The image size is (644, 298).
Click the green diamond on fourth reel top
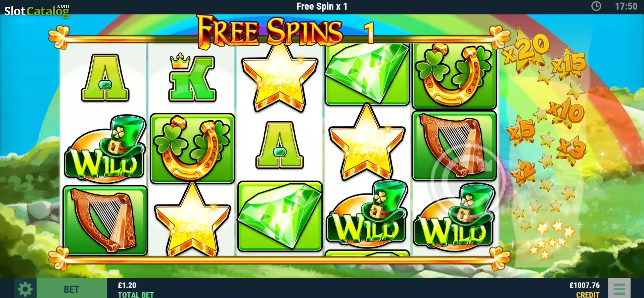[367, 74]
